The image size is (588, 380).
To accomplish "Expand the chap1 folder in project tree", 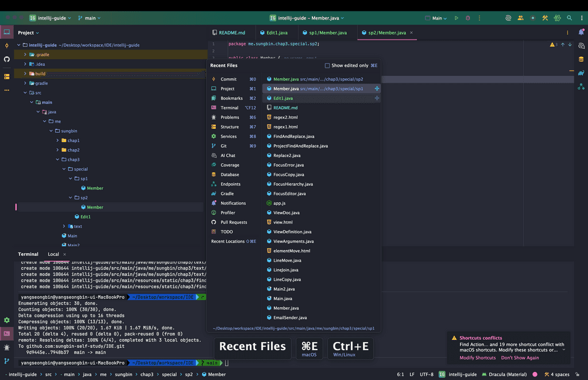I will coord(58,140).
